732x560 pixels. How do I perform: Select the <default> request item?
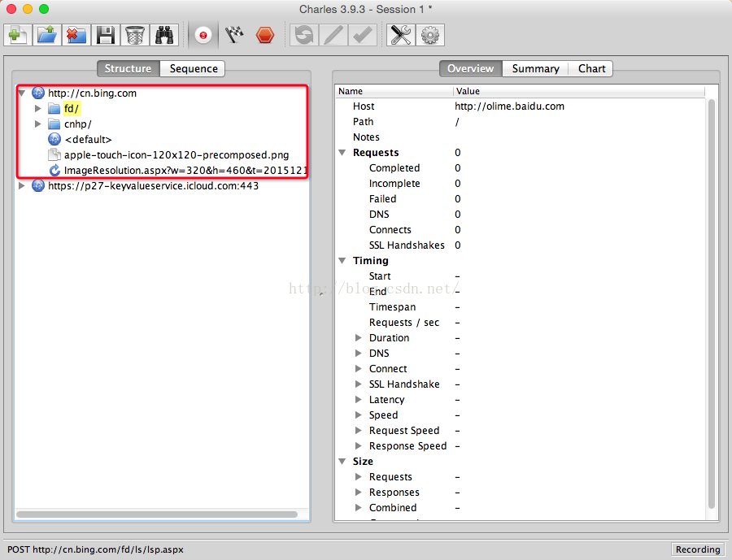(88, 140)
